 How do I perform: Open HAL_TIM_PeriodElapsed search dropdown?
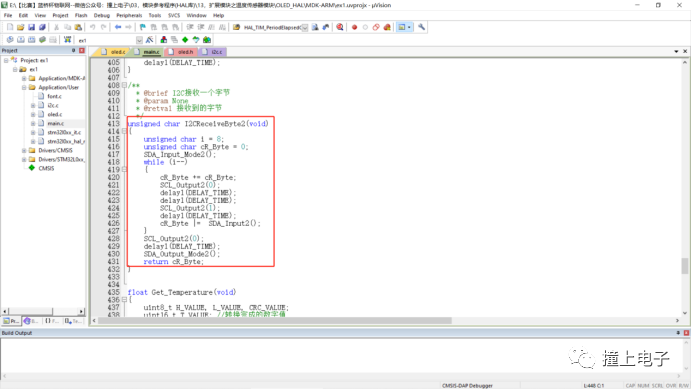pyautogui.click(x=305, y=28)
